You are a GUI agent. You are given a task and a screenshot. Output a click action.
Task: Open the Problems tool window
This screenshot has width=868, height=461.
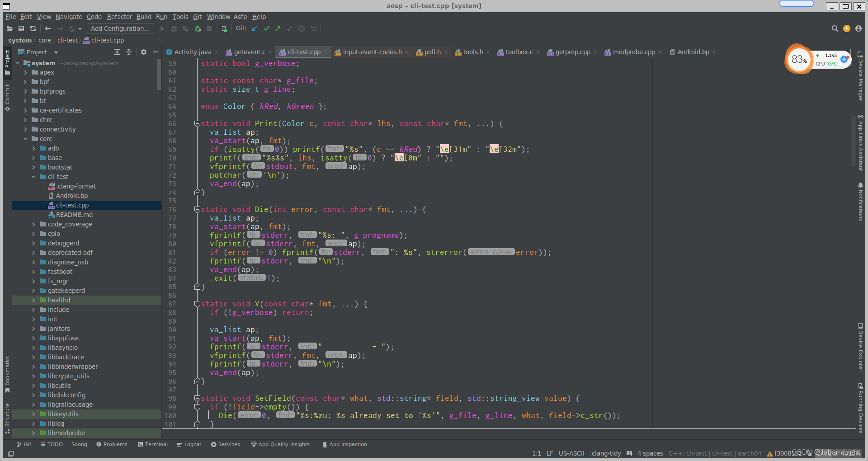click(x=112, y=444)
